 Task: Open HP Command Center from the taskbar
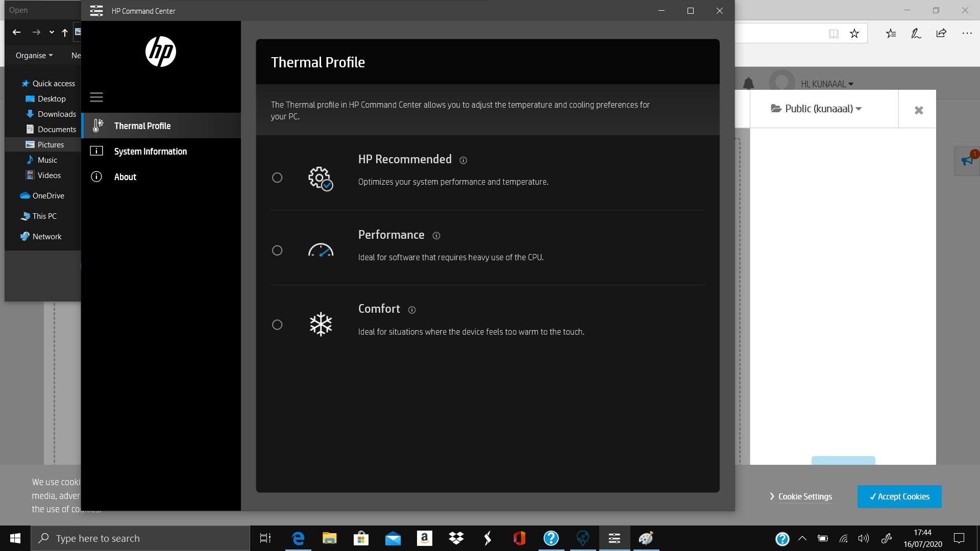(614, 538)
